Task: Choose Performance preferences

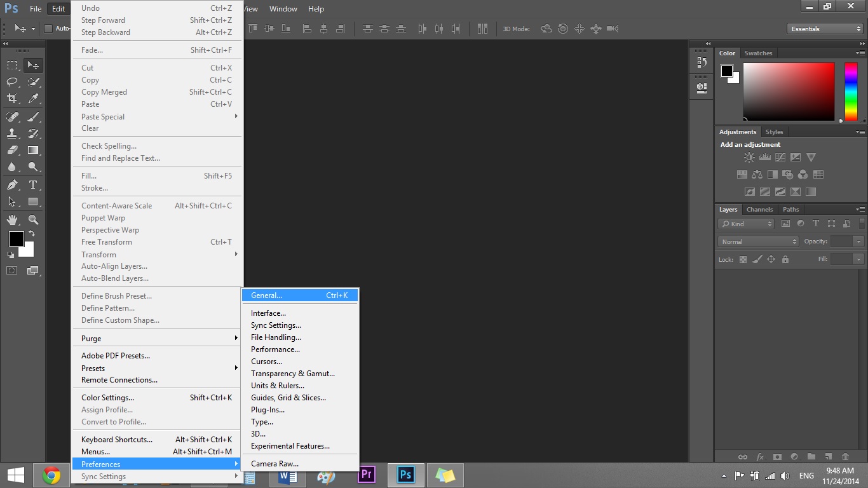Action: pyautogui.click(x=300, y=349)
